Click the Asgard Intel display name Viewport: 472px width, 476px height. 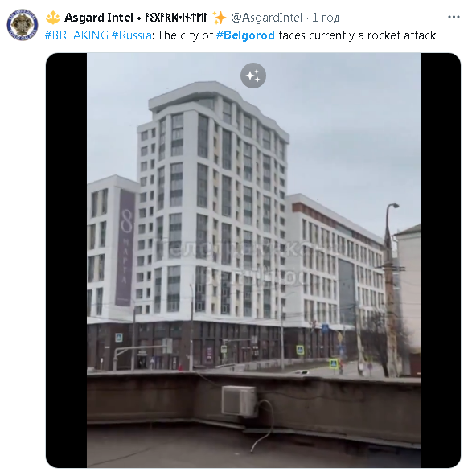[x=99, y=18]
